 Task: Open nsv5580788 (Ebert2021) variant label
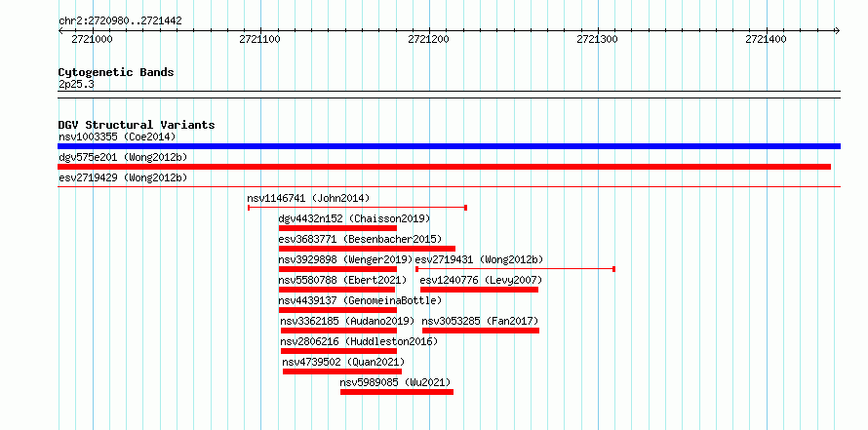[x=342, y=280]
